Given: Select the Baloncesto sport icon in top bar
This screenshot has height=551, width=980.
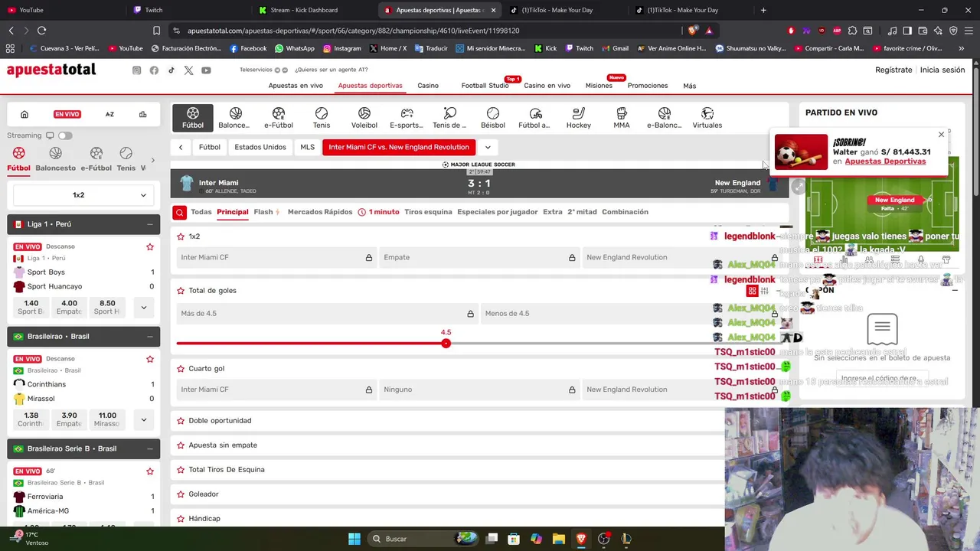Looking at the screenshot, I should pos(235,118).
